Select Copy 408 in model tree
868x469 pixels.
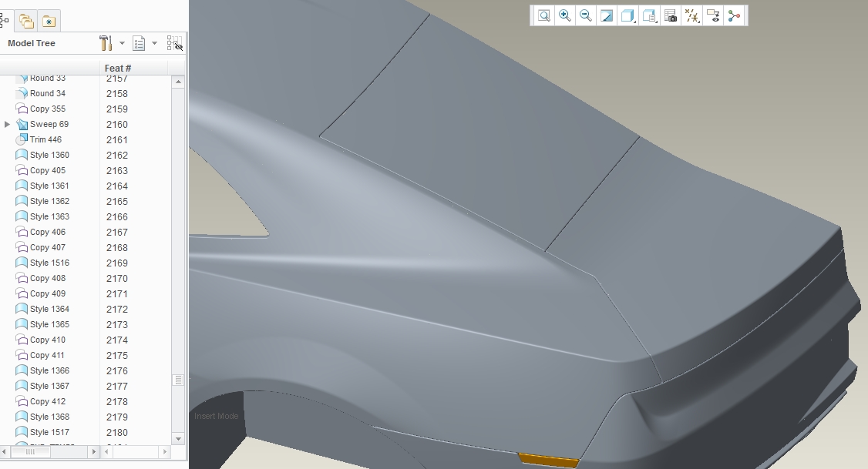tap(48, 278)
